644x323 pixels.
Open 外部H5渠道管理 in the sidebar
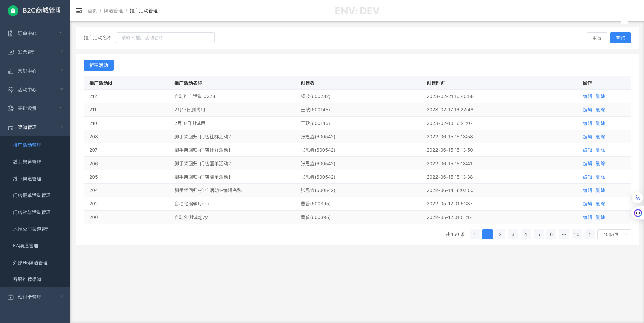click(30, 263)
